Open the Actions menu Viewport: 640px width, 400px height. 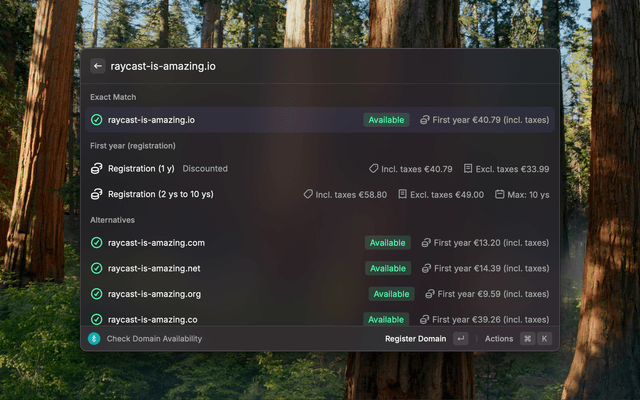coord(499,339)
